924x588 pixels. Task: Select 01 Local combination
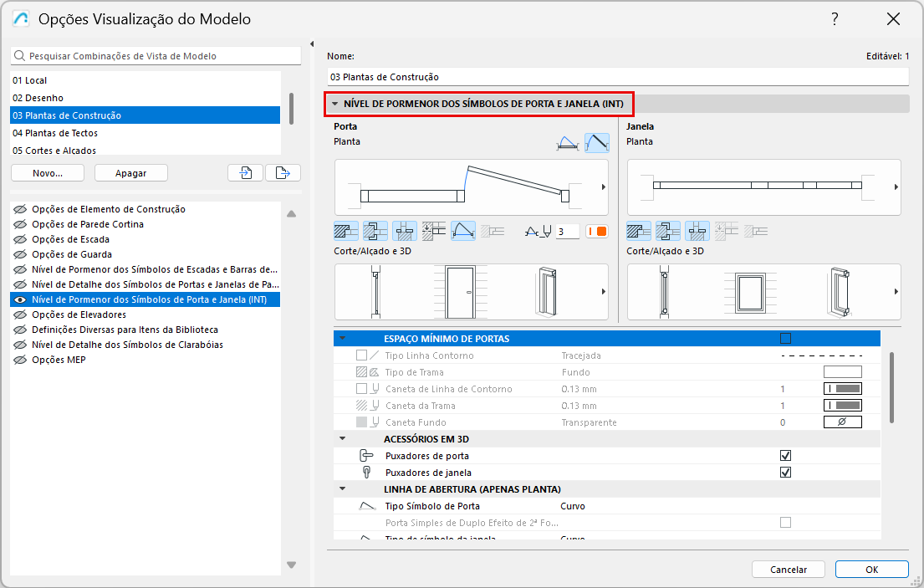[x=145, y=80]
